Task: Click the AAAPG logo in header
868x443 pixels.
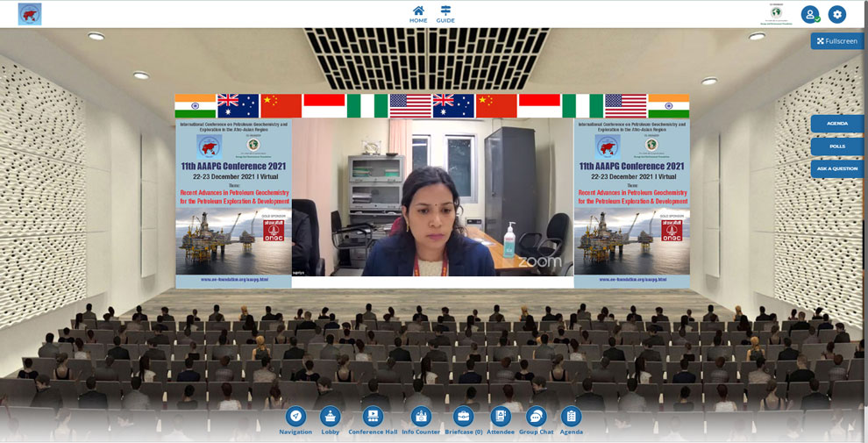Action: click(30, 14)
